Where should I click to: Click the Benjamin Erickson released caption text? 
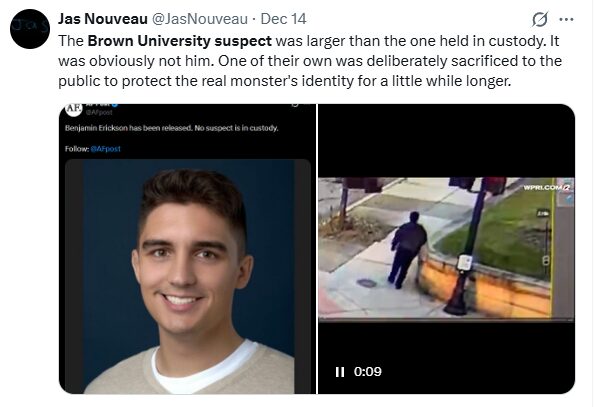pyautogui.click(x=172, y=128)
